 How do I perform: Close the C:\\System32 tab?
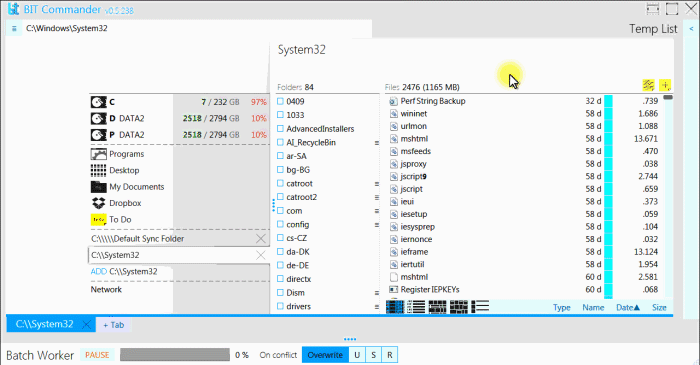tap(87, 324)
